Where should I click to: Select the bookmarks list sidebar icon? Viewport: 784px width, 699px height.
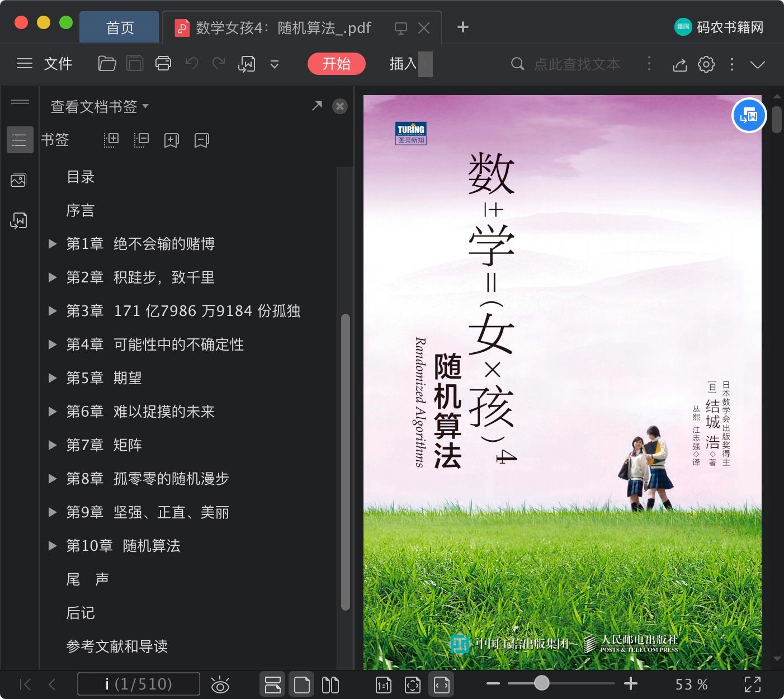20,140
